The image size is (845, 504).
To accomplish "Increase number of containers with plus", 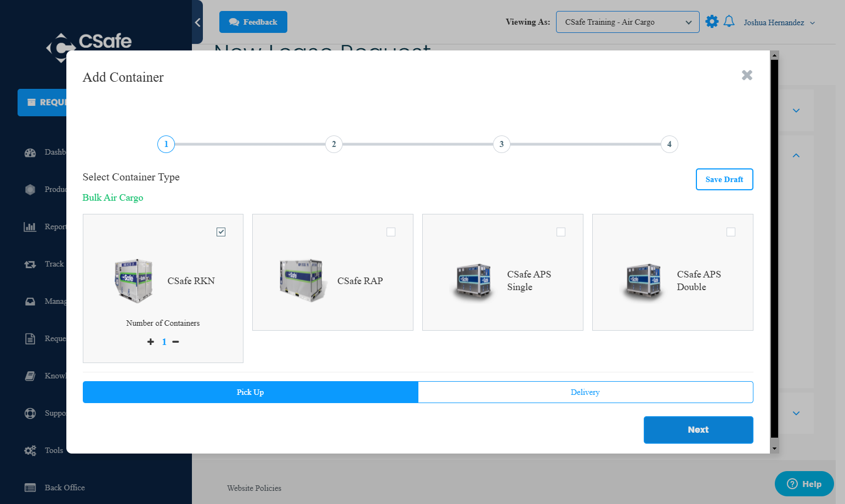I will click(x=151, y=342).
